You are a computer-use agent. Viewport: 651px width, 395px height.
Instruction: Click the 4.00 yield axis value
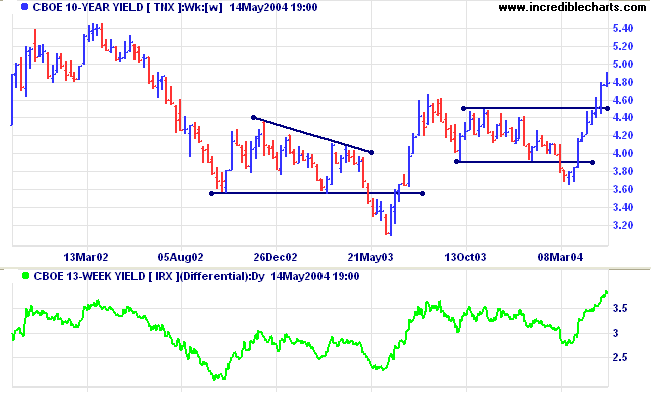point(623,153)
